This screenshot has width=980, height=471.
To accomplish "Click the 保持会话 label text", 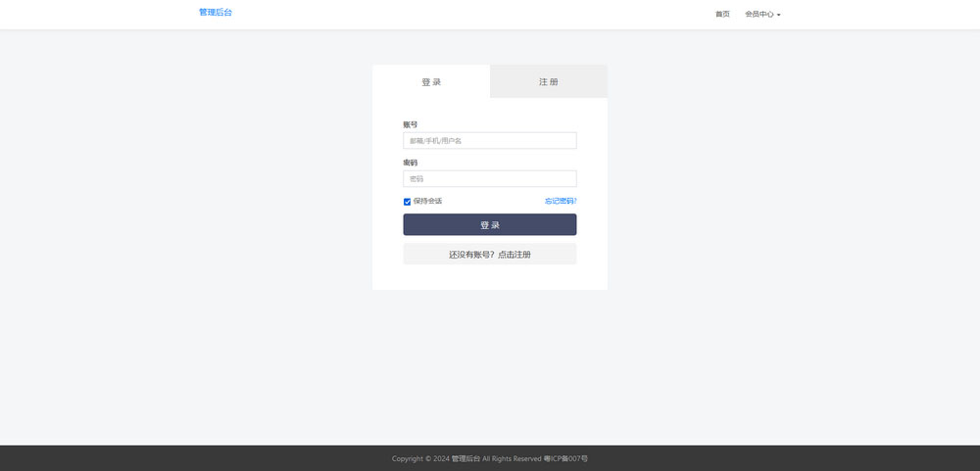I will point(427,201).
